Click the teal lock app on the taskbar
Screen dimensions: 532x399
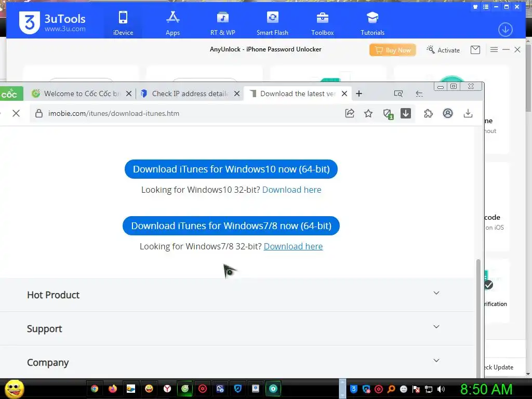[273, 389]
